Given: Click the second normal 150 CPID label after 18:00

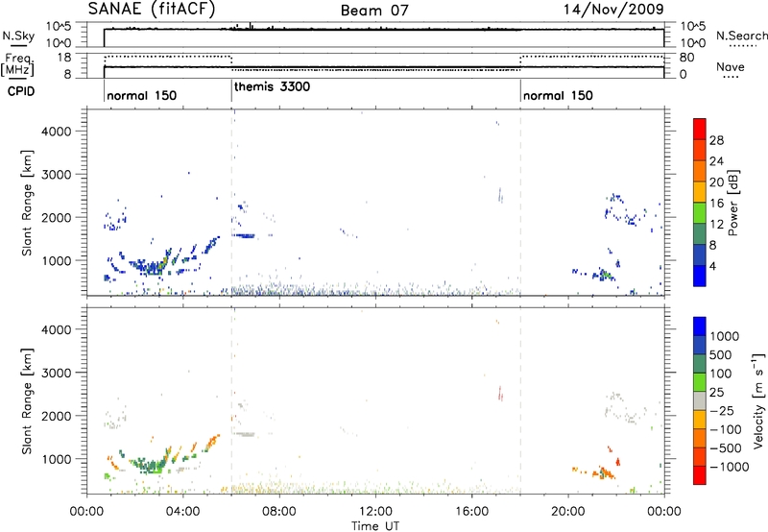Looking at the screenshot, I should click(x=558, y=95).
